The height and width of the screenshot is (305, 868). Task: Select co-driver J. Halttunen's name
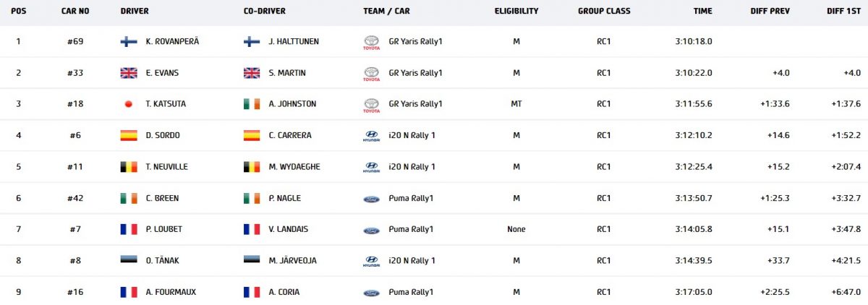[294, 42]
